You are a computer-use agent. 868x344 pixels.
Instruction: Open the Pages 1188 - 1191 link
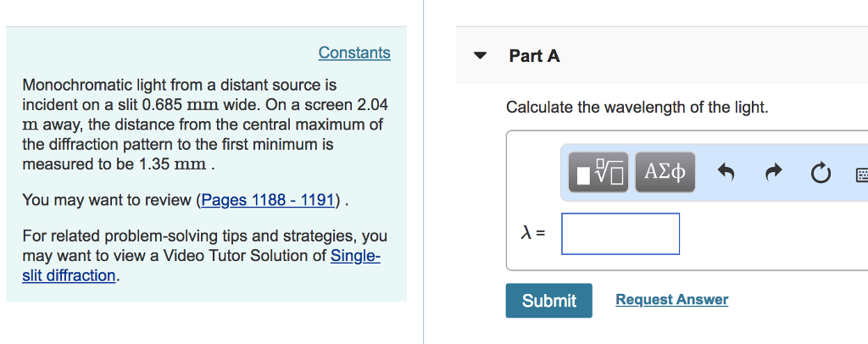pyautogui.click(x=269, y=201)
